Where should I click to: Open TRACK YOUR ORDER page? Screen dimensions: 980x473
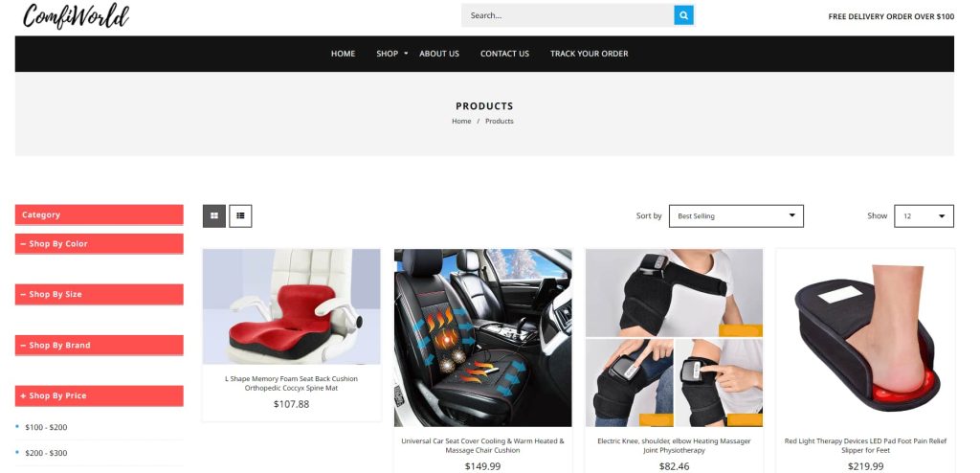point(590,54)
